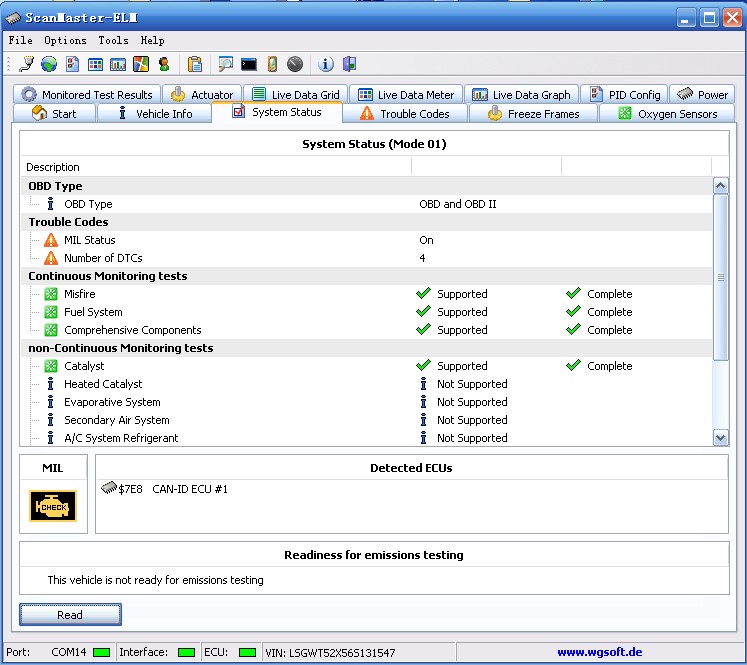Click the bar chart toolbar icon
Screen dimensions: 747x665
[118, 64]
